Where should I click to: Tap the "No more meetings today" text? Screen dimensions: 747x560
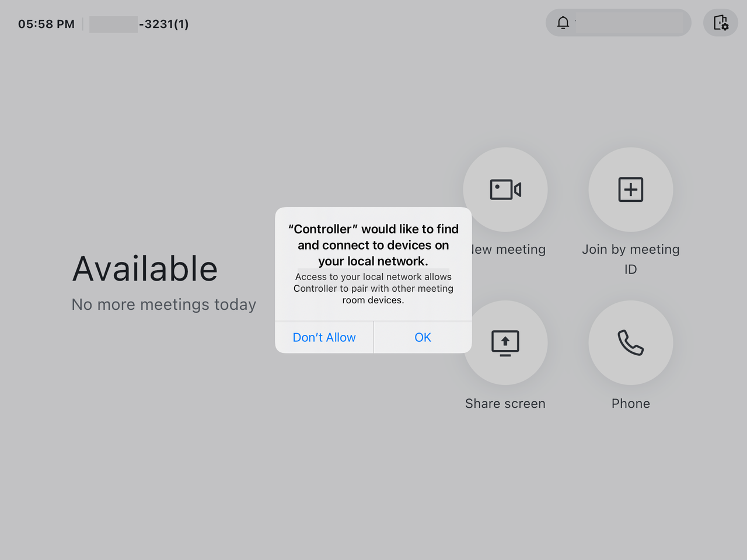point(163,304)
